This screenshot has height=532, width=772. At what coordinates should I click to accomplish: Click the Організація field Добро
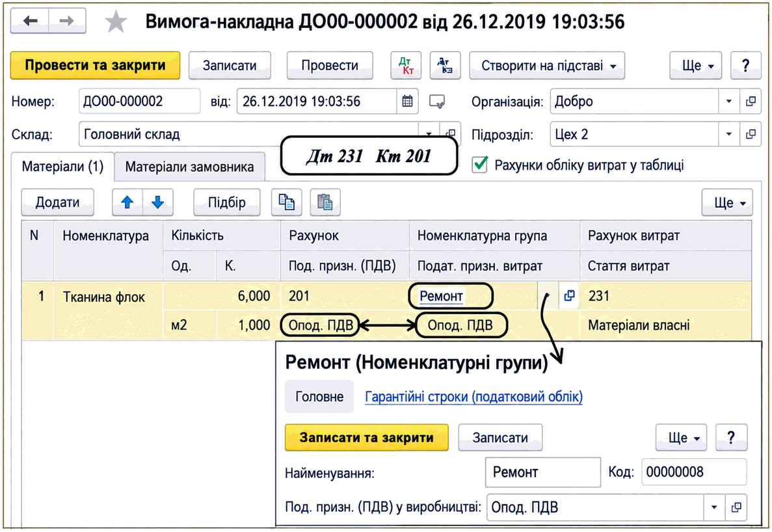(634, 101)
